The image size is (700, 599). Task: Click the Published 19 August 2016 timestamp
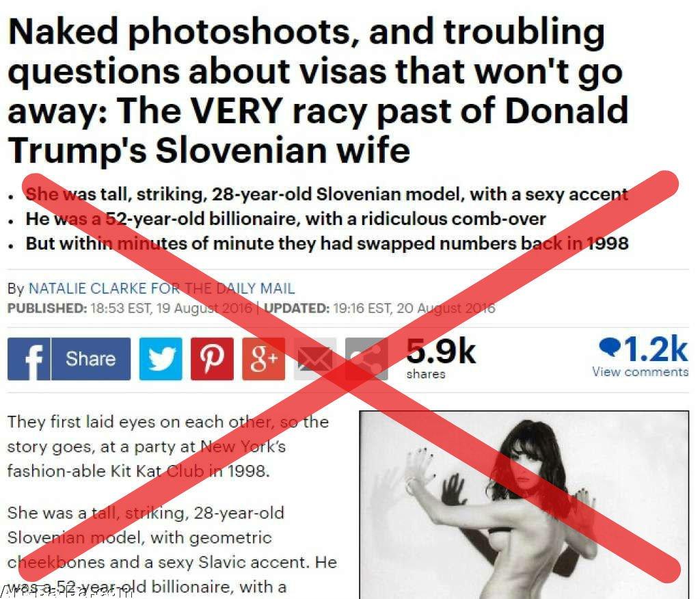click(x=130, y=308)
